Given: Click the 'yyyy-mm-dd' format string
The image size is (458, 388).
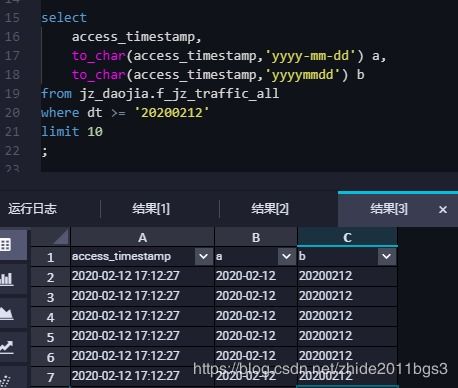Looking at the screenshot, I should 310,56.
